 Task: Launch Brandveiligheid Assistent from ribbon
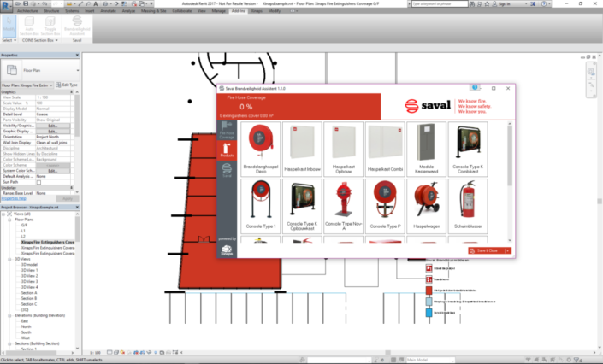pyautogui.click(x=77, y=26)
